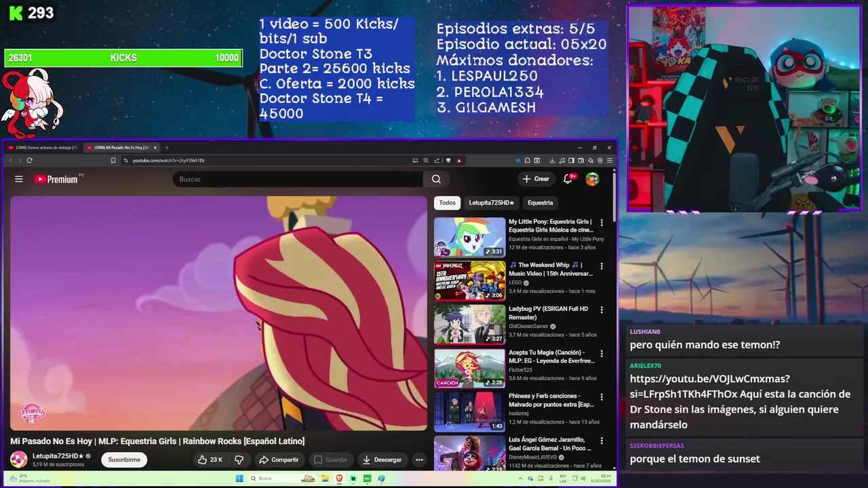
Task: Click the YouTube search magnifier button
Action: [436, 179]
